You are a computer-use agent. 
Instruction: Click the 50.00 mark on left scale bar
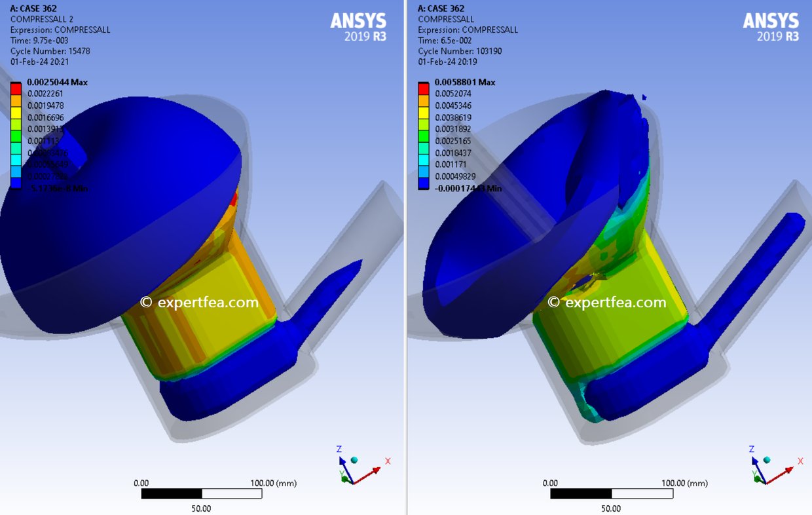(x=200, y=508)
